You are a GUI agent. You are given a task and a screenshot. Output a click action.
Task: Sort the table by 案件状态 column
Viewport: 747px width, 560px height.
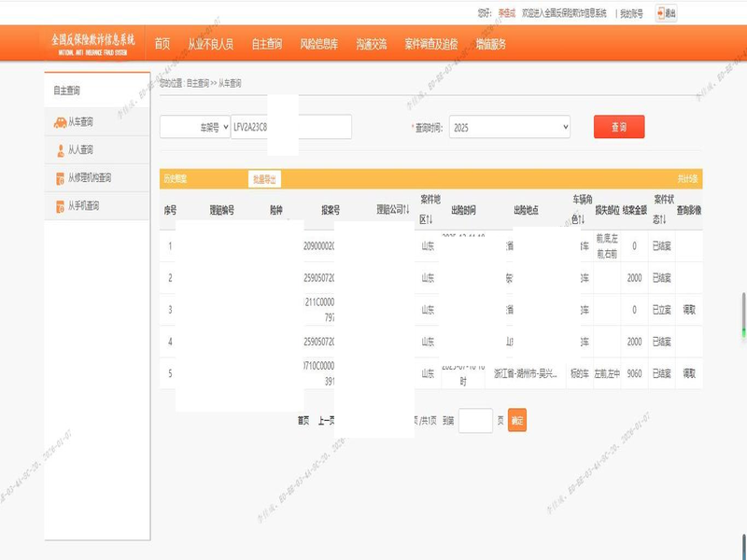tap(661, 218)
